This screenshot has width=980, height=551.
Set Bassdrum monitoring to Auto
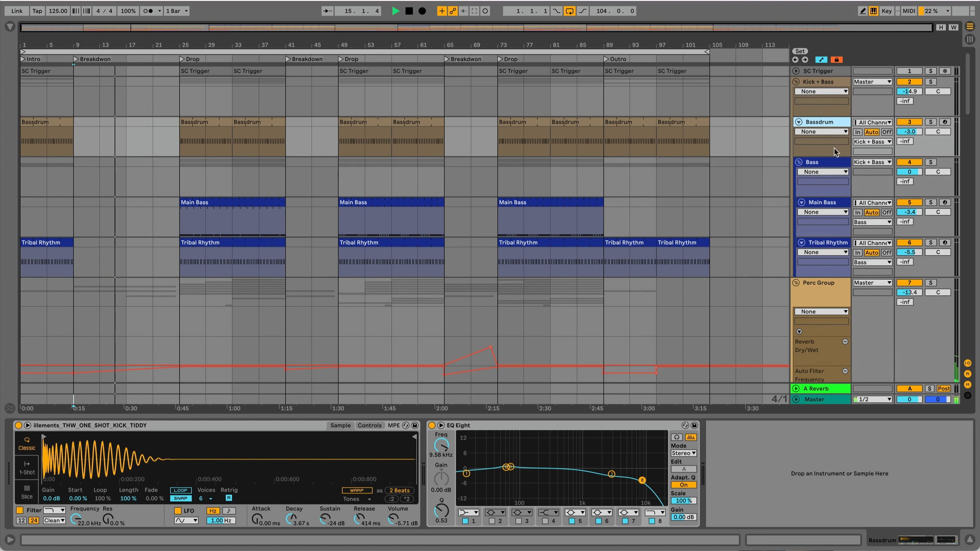tap(872, 132)
